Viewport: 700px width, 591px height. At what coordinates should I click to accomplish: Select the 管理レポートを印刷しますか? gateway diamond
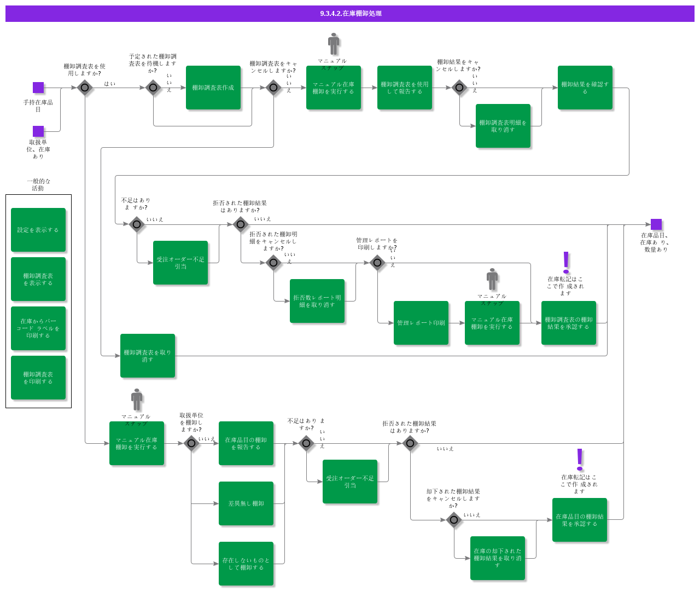coord(377,263)
